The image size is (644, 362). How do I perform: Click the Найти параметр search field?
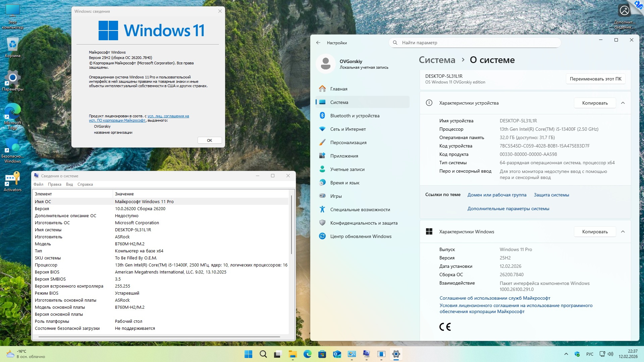pos(475,43)
